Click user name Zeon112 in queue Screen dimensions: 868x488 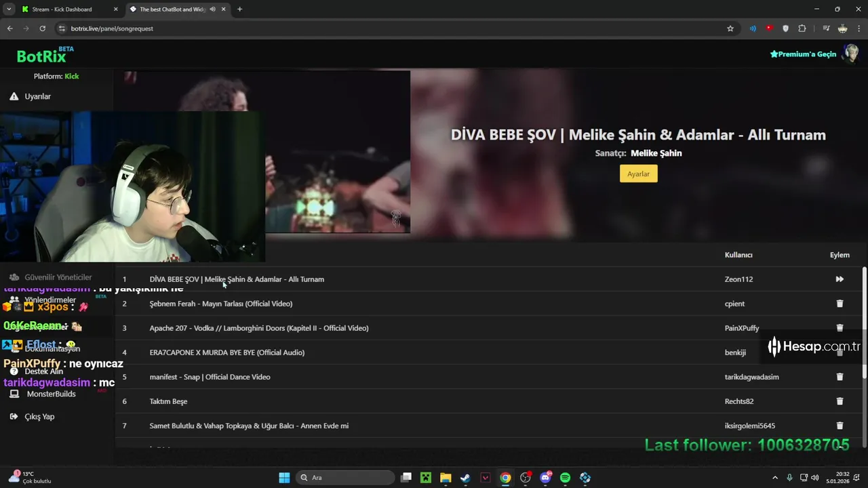(738, 279)
